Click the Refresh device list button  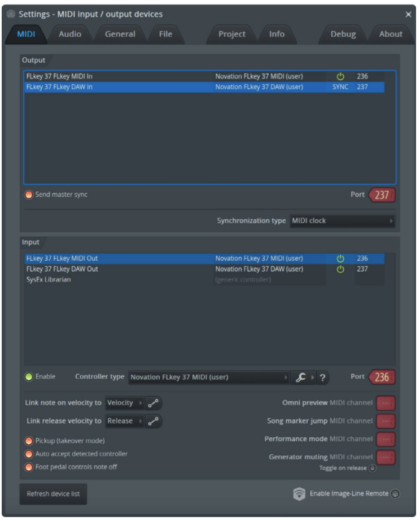(x=53, y=494)
